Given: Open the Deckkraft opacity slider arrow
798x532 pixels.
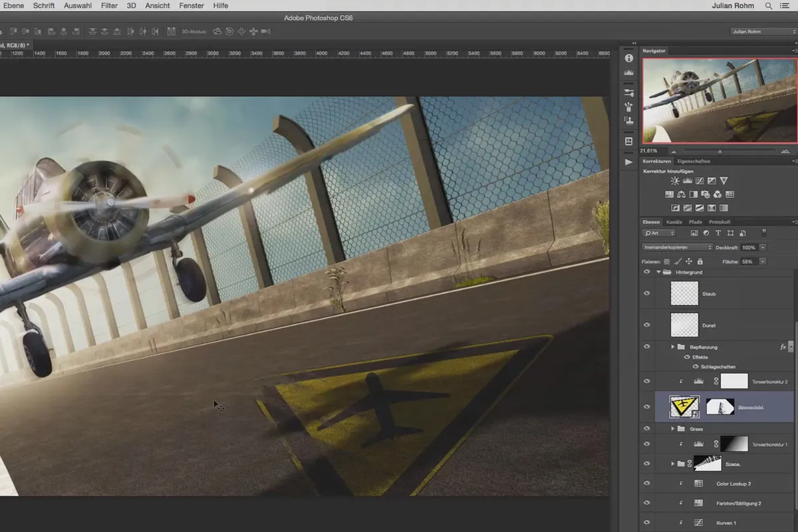Looking at the screenshot, I should click(x=762, y=247).
